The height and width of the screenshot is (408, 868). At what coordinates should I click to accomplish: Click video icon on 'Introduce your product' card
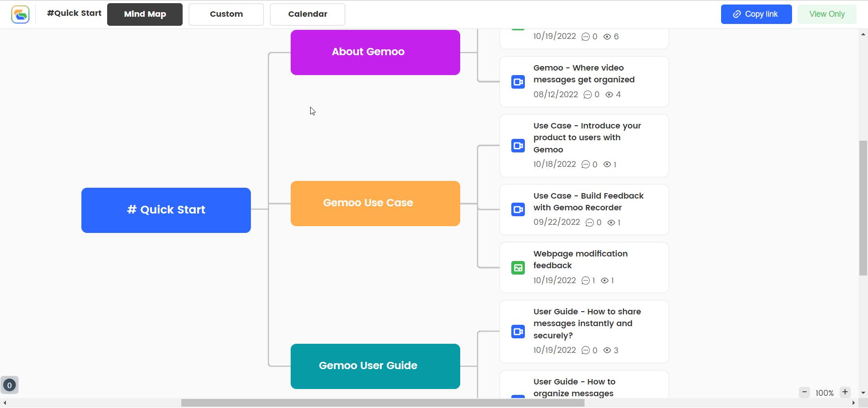518,146
